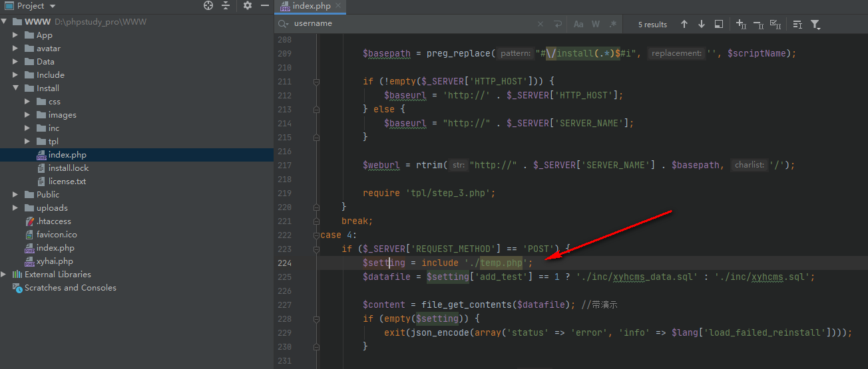Click add selection for next occurrence icon

pyautogui.click(x=741, y=24)
